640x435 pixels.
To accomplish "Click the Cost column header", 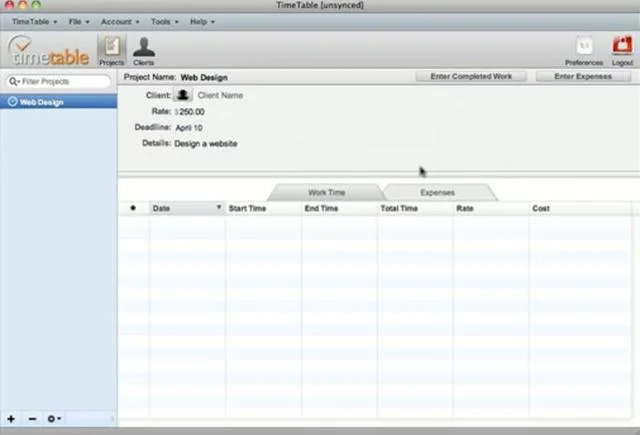I will pos(580,208).
